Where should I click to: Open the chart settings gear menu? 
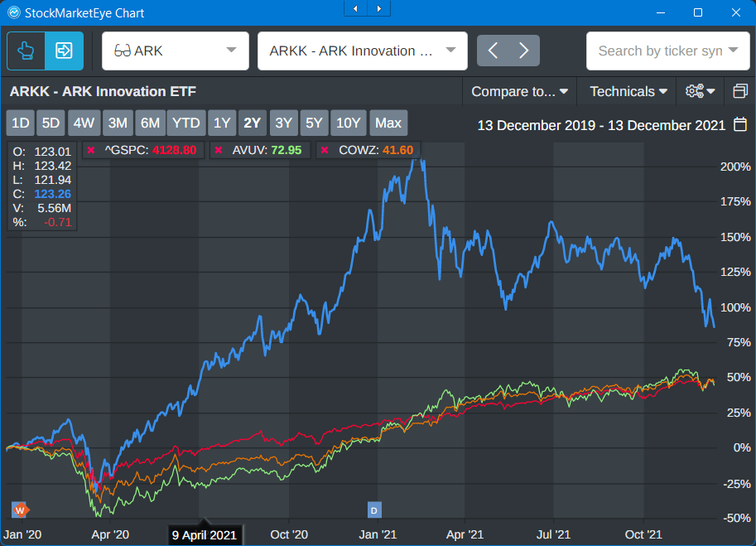pyautogui.click(x=700, y=91)
